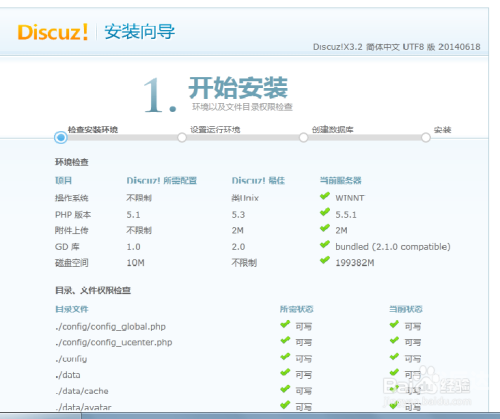Select the 设置运行环境 step circle
This screenshot has height=419, width=500.
pyautogui.click(x=182, y=137)
